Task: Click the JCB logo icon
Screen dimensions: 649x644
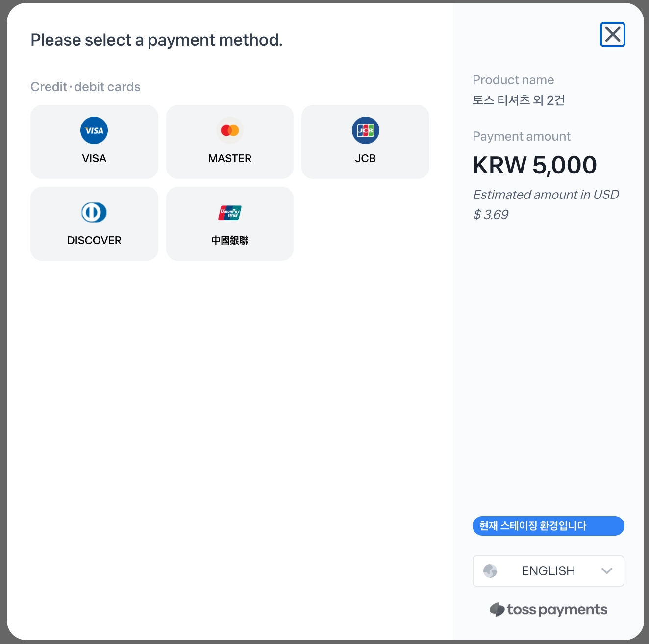Action: point(366,130)
